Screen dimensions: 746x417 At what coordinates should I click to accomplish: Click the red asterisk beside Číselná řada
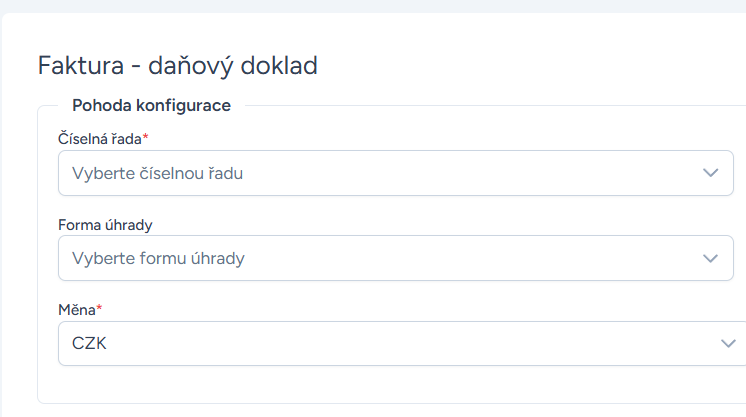pyautogui.click(x=146, y=137)
